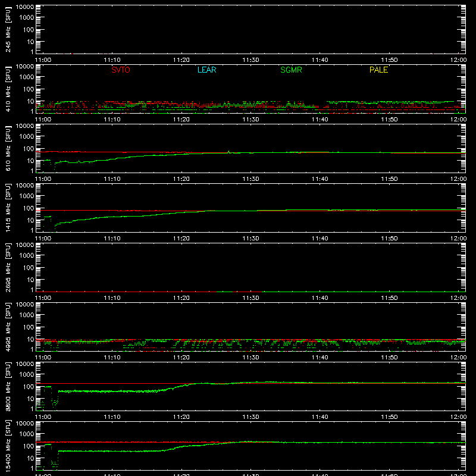The height and width of the screenshot is (476, 476).
Task: Click the 11:50 tick label of the 8800 MHz plot
Action: coord(389,417)
